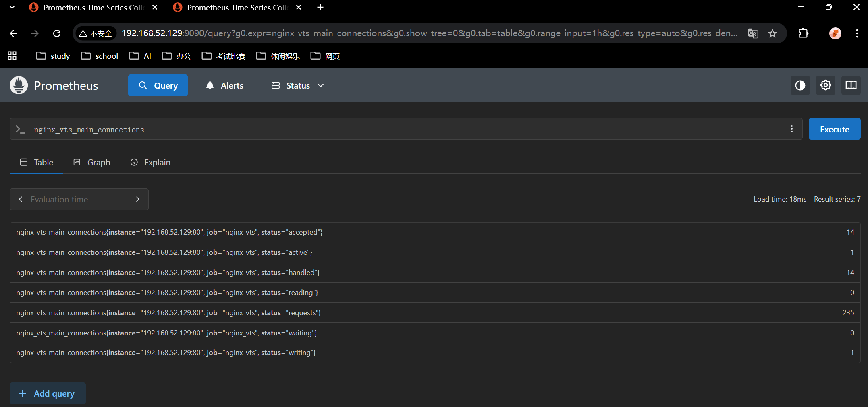Click the translate page icon
This screenshot has height=407, width=868.
pyautogui.click(x=753, y=33)
